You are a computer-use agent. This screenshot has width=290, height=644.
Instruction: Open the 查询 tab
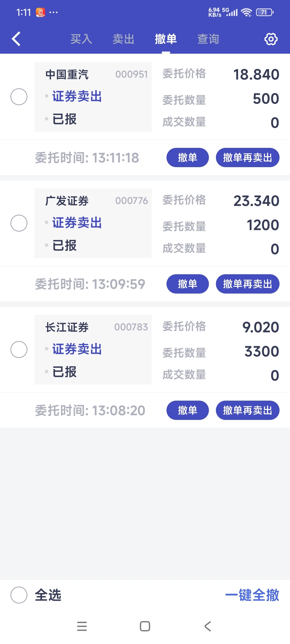[208, 39]
